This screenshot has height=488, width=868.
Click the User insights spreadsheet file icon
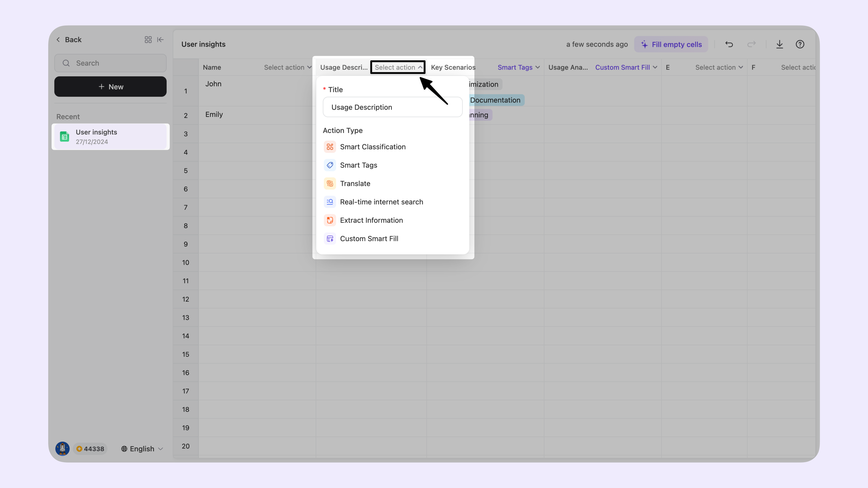pos(64,137)
